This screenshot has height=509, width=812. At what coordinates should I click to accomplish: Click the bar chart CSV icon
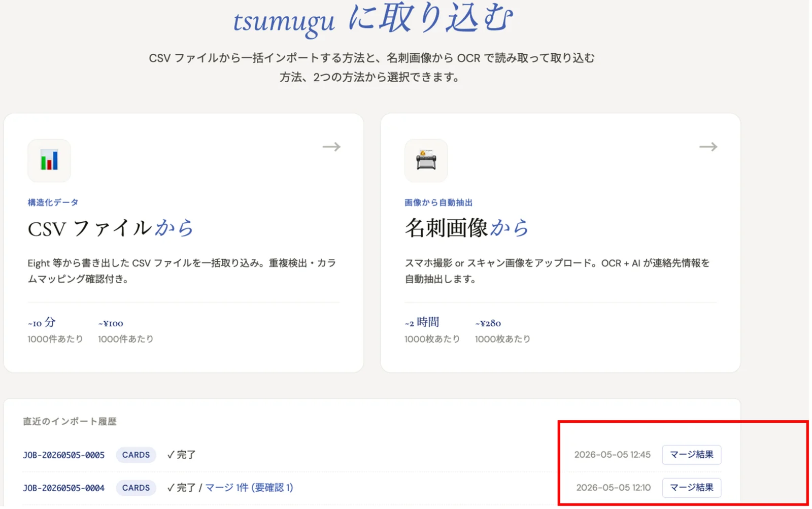(x=49, y=160)
